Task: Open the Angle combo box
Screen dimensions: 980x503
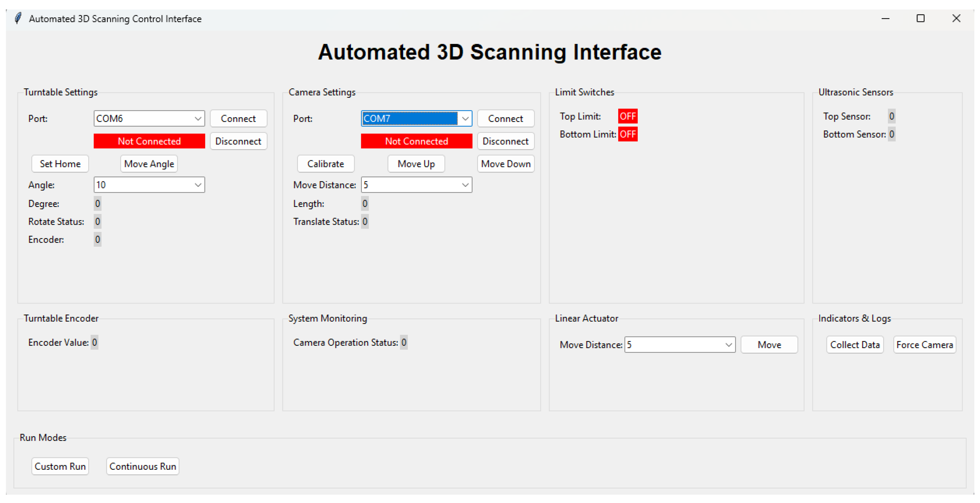Action: [x=198, y=185]
